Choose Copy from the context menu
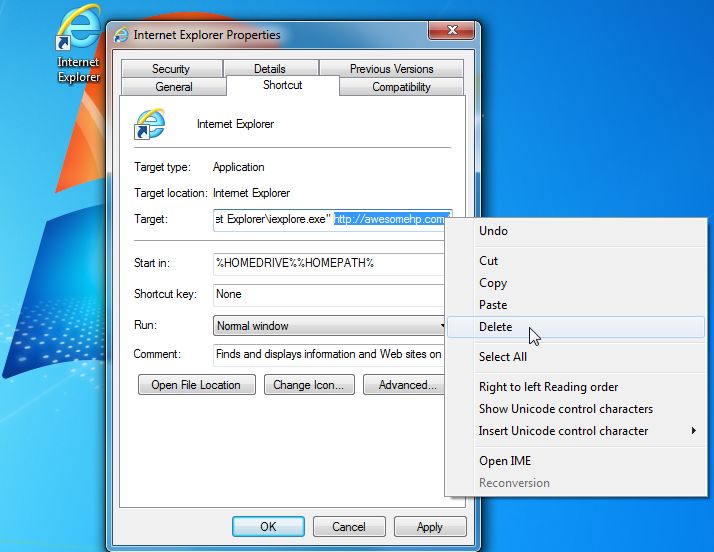714x552 pixels. (576, 283)
